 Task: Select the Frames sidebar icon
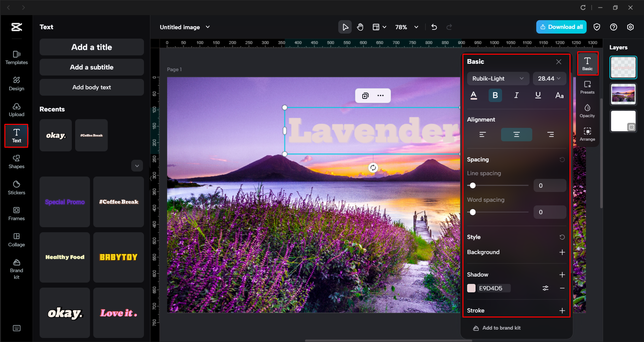coord(16,213)
